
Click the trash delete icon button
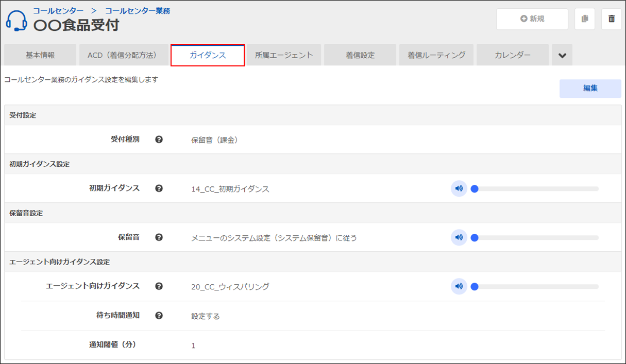pyautogui.click(x=612, y=19)
